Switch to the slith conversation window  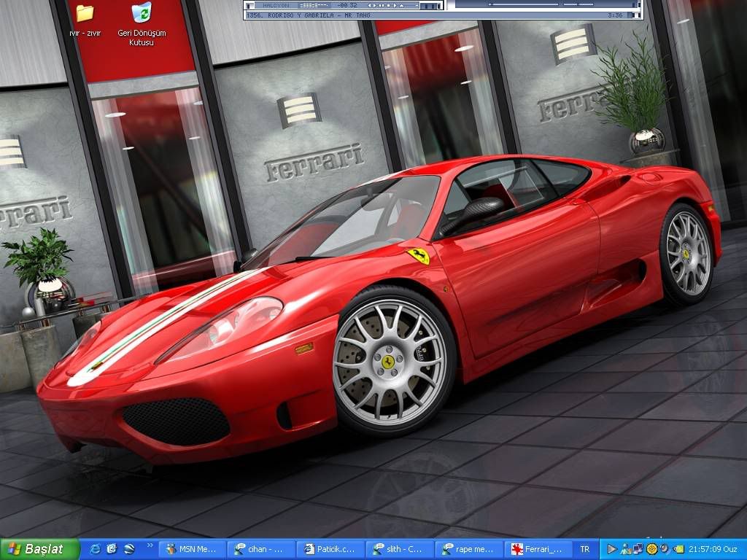point(399,549)
